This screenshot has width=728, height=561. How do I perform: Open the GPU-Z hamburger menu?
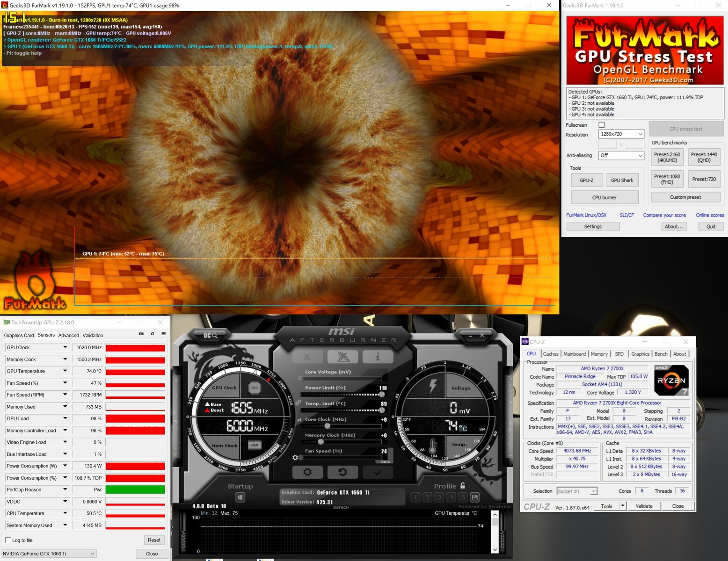click(163, 334)
